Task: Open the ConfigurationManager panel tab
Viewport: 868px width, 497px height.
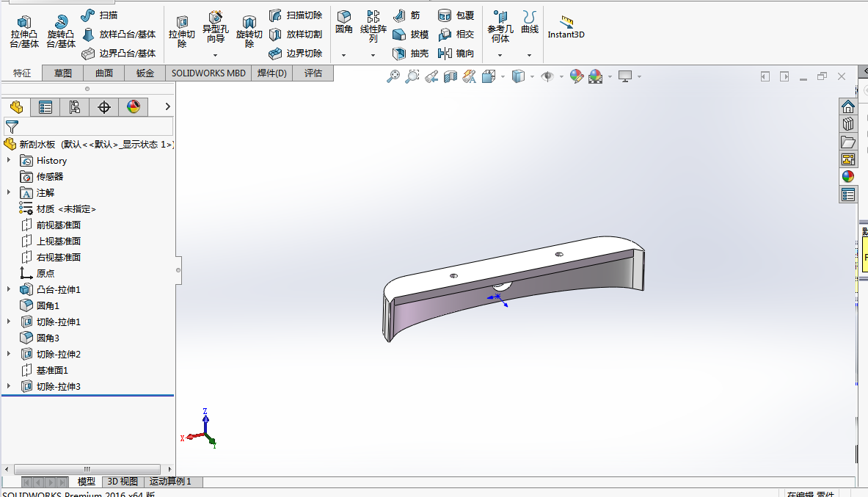Action: pyautogui.click(x=75, y=107)
